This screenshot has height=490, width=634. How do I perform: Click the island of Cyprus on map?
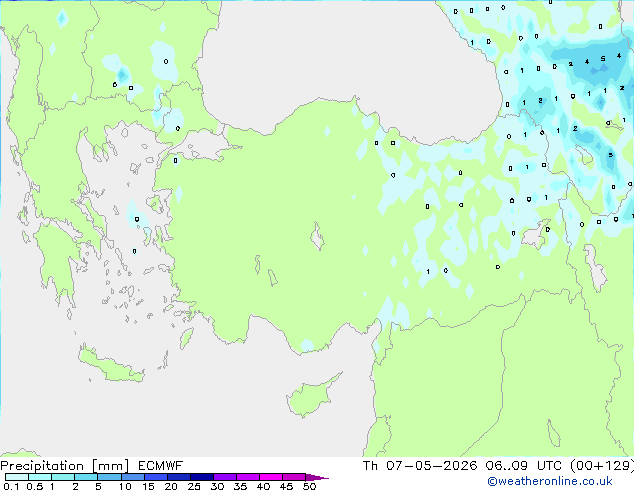309,397
